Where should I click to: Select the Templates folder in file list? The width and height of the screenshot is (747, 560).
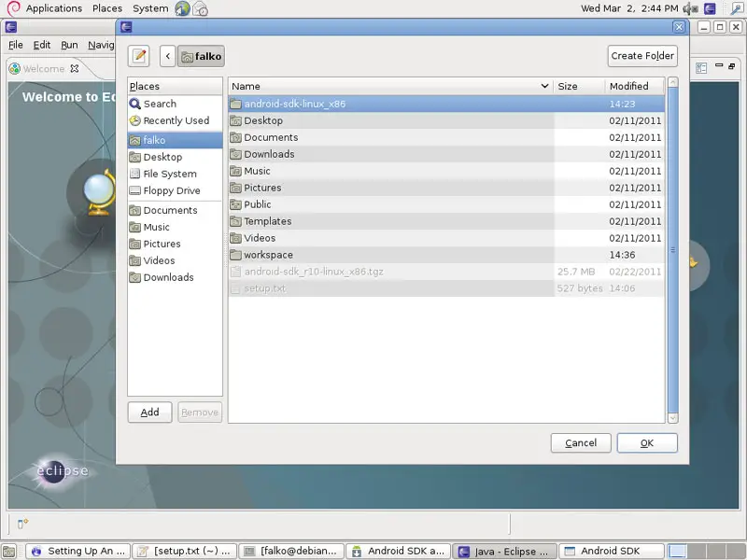click(x=446, y=221)
